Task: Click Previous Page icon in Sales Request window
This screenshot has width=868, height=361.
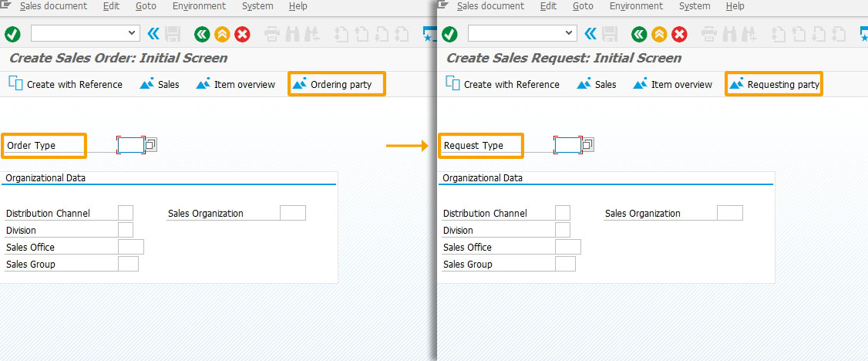Action: coord(799,35)
